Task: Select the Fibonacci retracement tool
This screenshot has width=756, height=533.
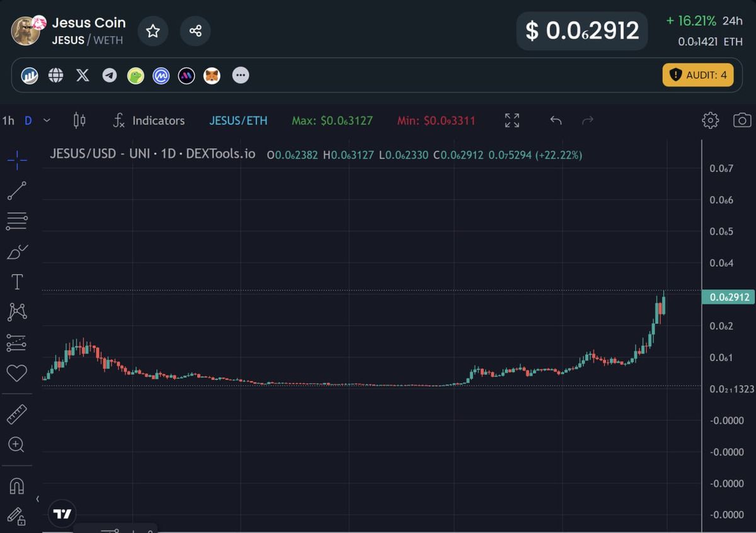Action: (17, 221)
